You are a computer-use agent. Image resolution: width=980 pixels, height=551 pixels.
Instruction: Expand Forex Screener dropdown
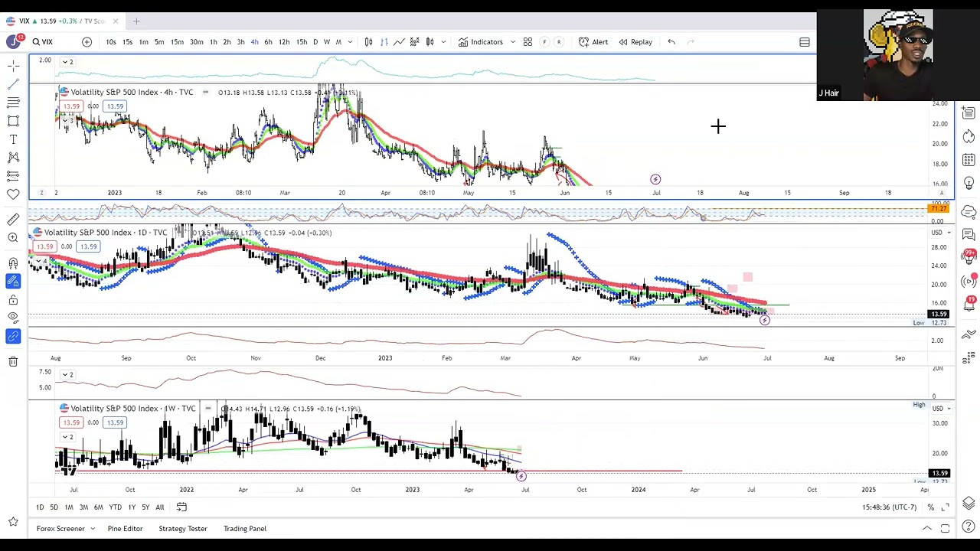(x=93, y=528)
